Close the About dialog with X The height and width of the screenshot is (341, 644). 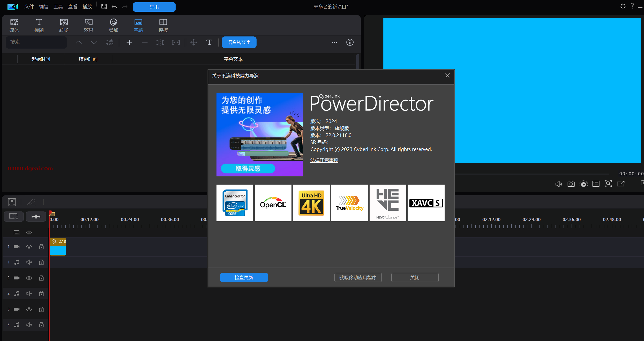coord(447,75)
